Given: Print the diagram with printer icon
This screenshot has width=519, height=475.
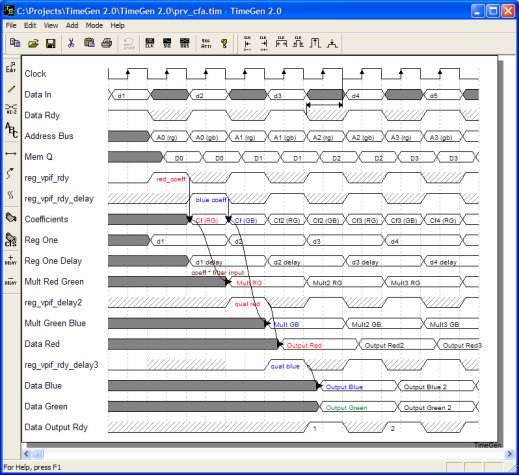Looking at the screenshot, I should click(x=107, y=43).
